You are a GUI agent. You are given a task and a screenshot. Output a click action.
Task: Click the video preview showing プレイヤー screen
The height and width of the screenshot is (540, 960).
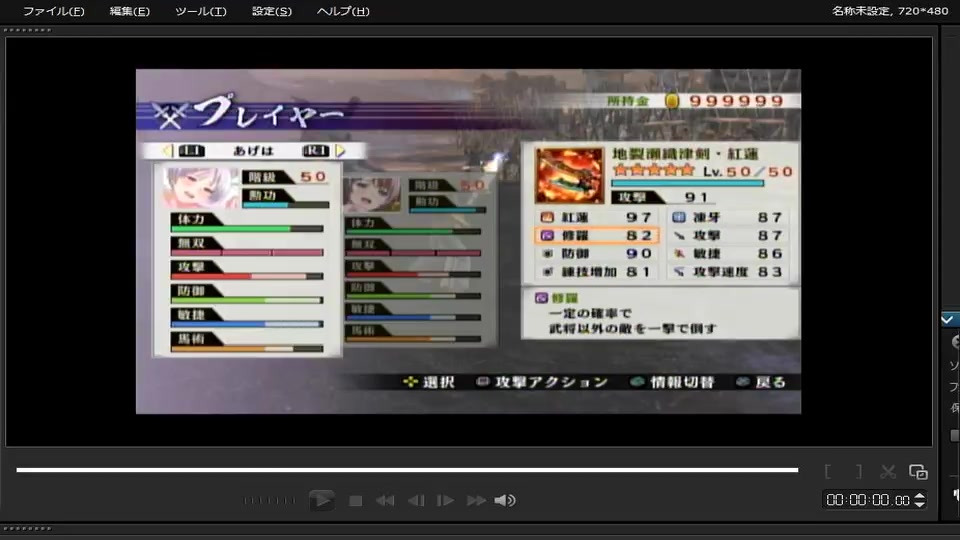pyautogui.click(x=468, y=241)
